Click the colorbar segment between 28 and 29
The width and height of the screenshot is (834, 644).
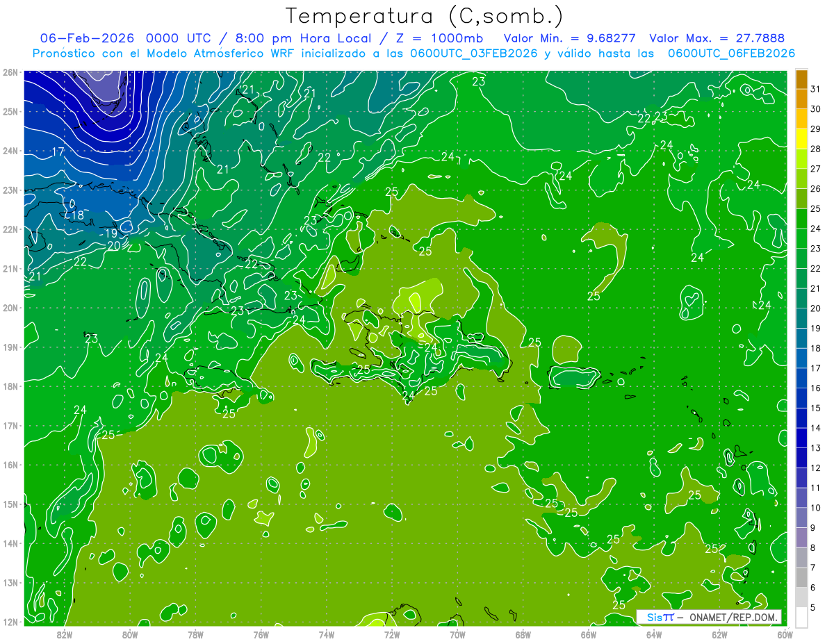pyautogui.click(x=801, y=139)
